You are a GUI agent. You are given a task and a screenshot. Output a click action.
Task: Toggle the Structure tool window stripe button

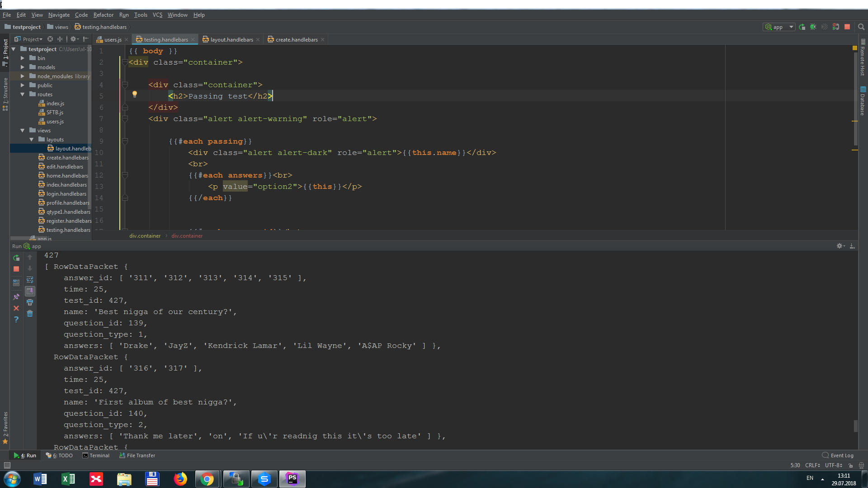tap(5, 94)
